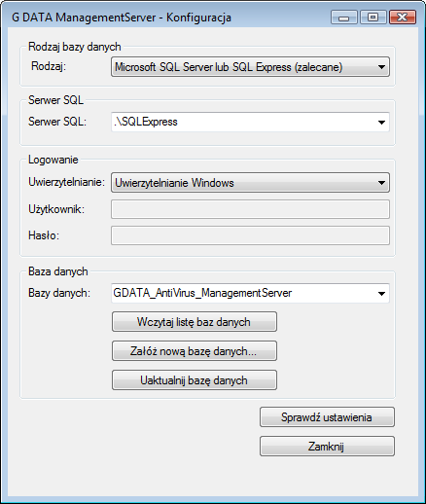Click Uaktualnij bazę danych button
The image size is (426, 504).
(x=195, y=380)
